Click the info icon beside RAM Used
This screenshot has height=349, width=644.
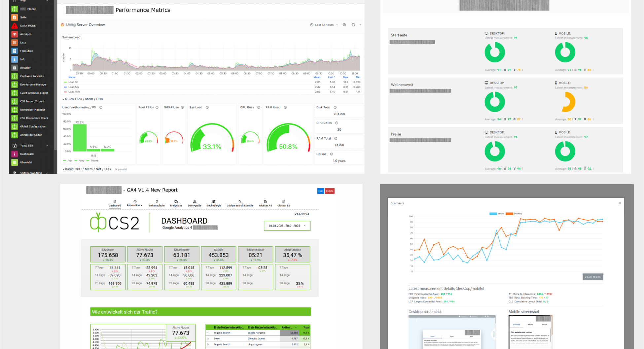coord(285,107)
